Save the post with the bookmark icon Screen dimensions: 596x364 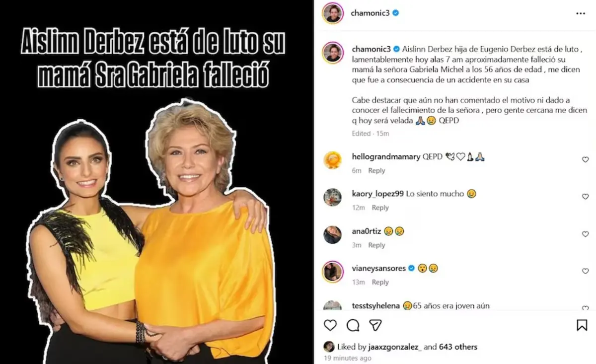[582, 325]
